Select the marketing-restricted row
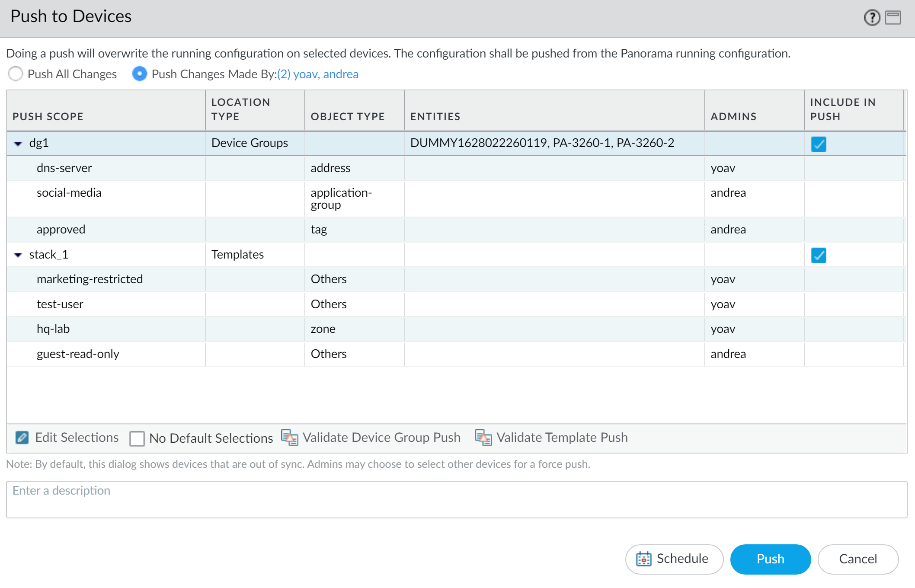915x588 pixels. click(90, 279)
